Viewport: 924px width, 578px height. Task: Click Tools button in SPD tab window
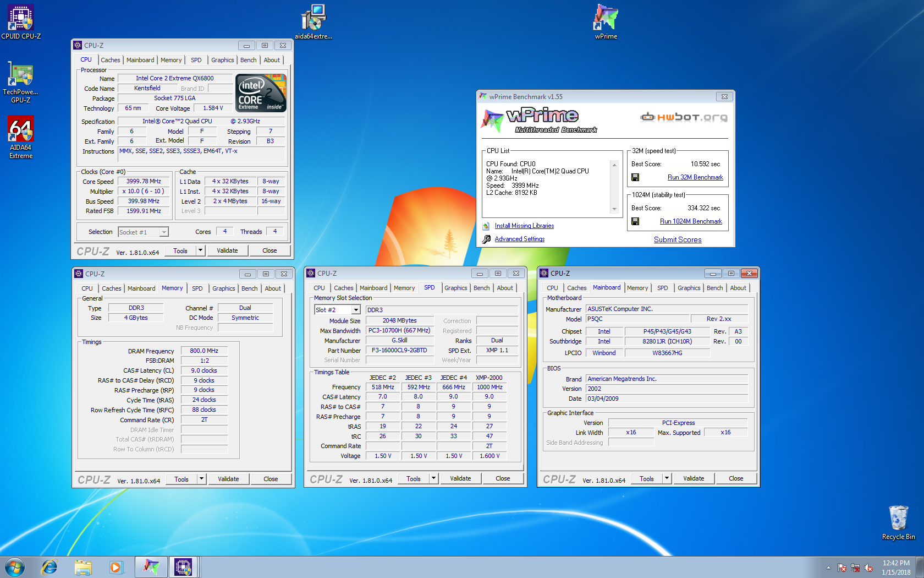point(414,478)
